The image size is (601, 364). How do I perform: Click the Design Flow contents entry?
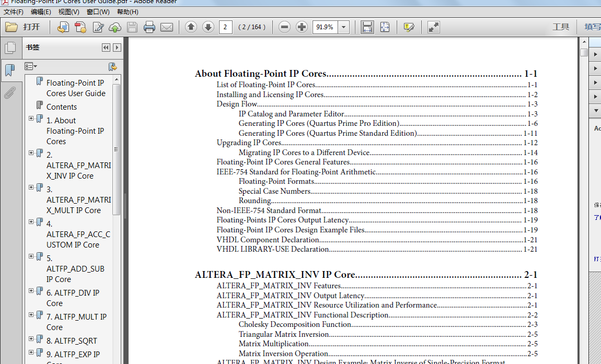377,104
